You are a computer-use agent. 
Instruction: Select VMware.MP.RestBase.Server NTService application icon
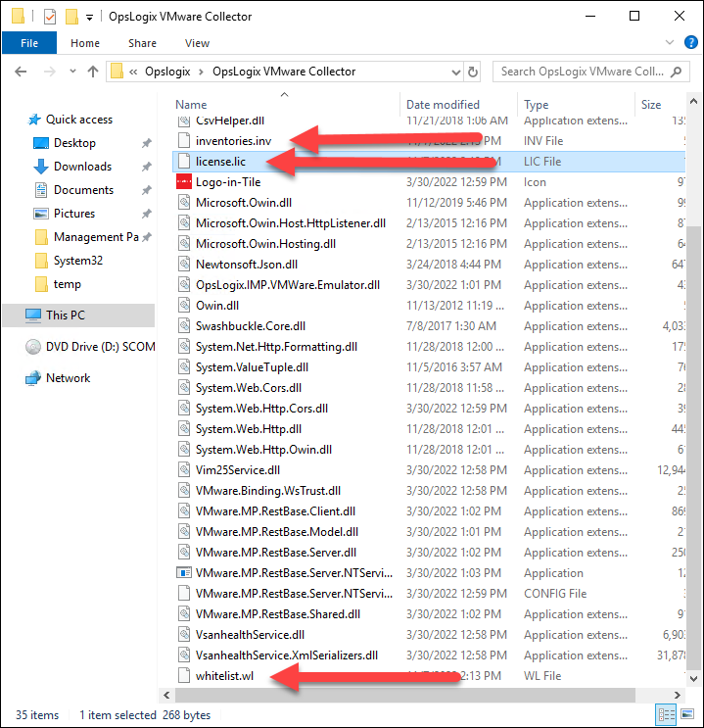tap(184, 573)
